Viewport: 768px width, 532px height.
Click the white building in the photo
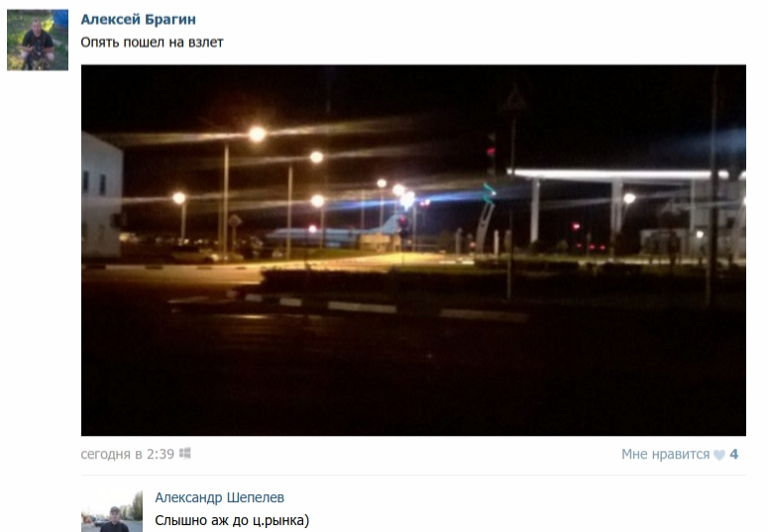tap(101, 196)
